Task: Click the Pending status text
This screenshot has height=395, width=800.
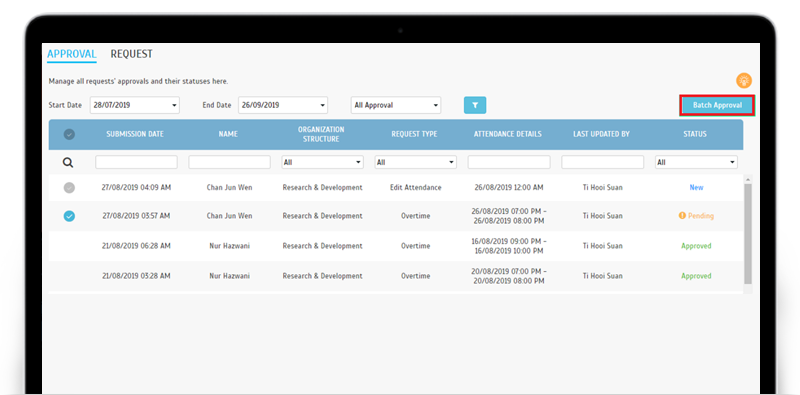Action: pos(701,216)
